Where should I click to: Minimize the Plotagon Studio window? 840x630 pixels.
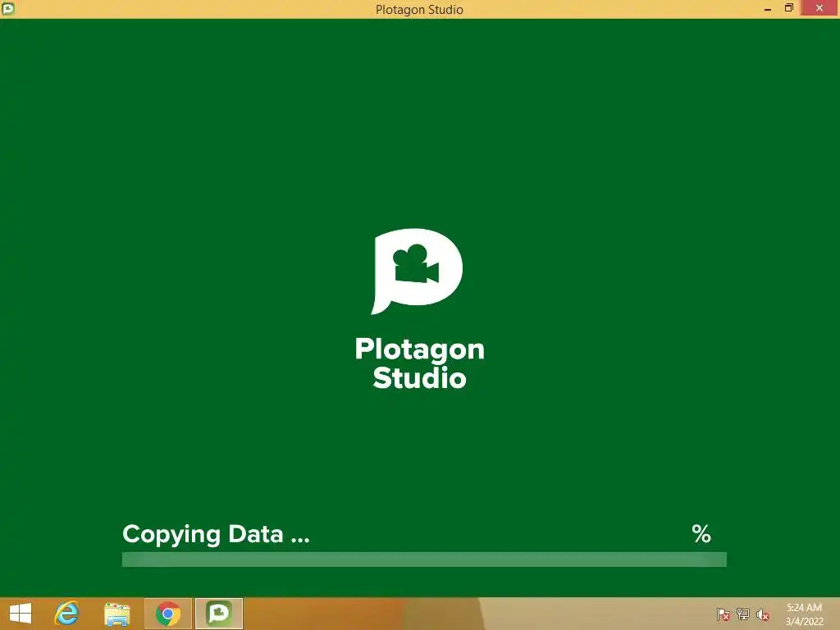768,8
